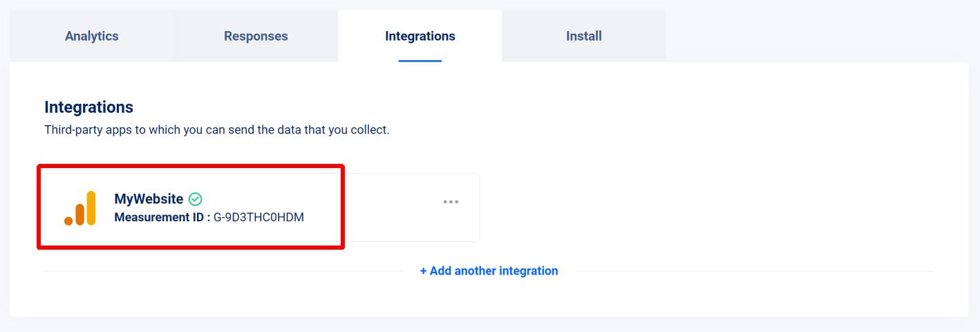This screenshot has height=332, width=980.
Task: Go to the Install tab
Action: pyautogui.click(x=584, y=36)
